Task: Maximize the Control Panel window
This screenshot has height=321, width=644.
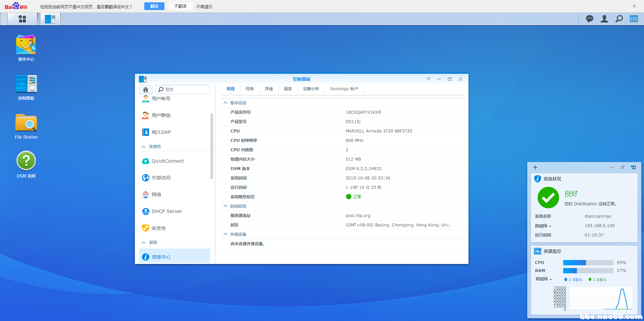Action: (450, 79)
